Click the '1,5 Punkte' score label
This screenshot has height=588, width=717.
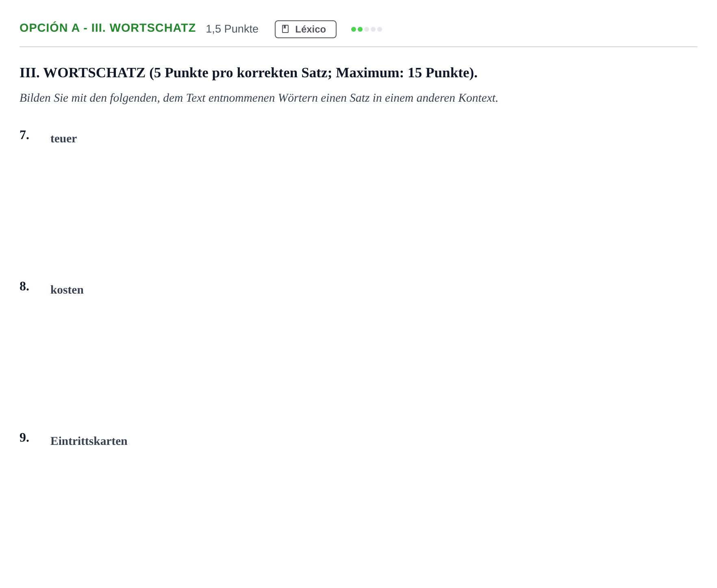click(x=232, y=29)
